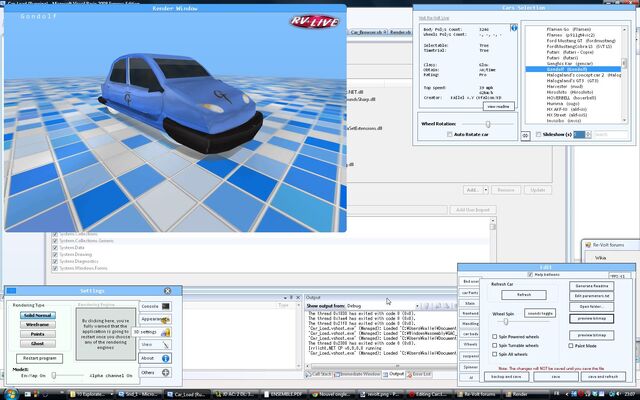Select Ghost rendering type
Image resolution: width=640 pixels, height=400 pixels.
pos(38,344)
